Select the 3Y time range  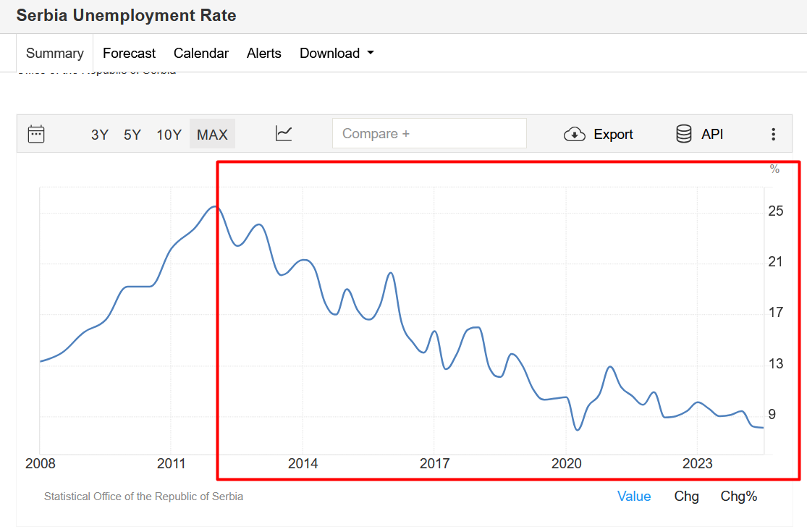click(x=100, y=135)
